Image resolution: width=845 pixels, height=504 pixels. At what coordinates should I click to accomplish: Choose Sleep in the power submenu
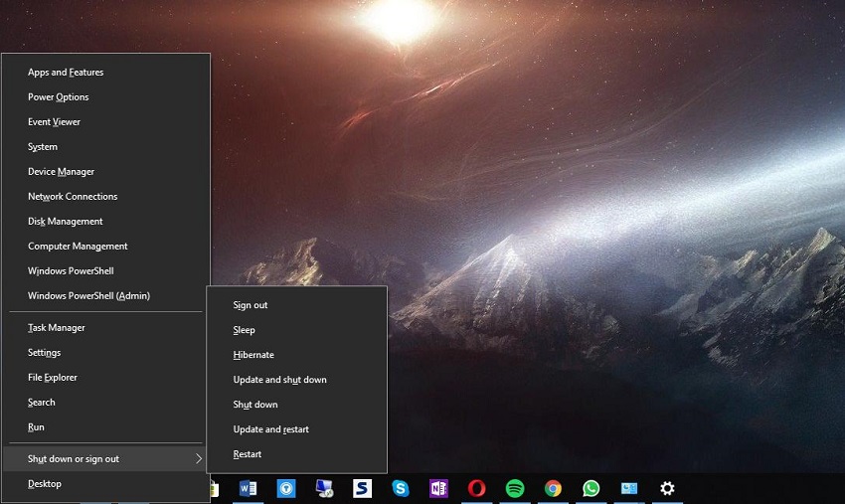245,330
